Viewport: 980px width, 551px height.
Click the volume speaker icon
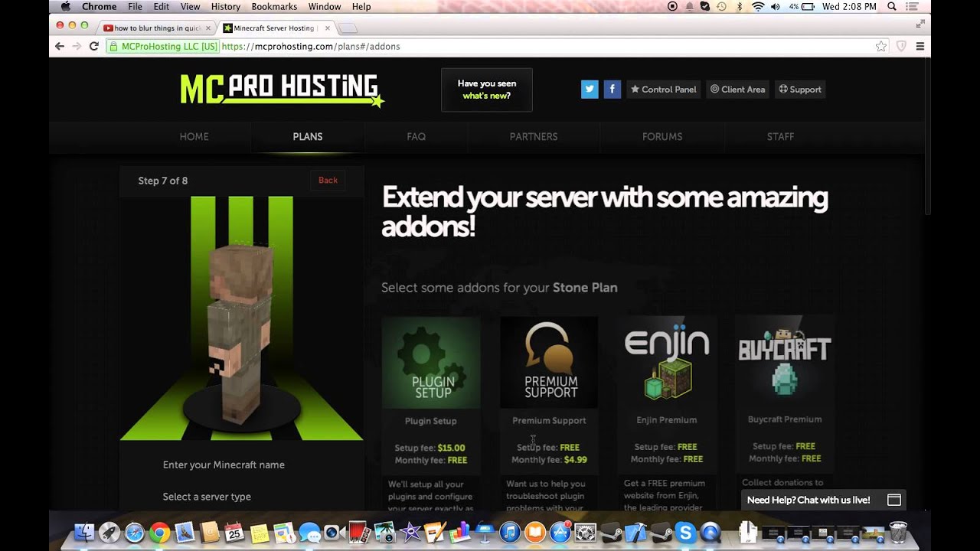pyautogui.click(x=776, y=6)
